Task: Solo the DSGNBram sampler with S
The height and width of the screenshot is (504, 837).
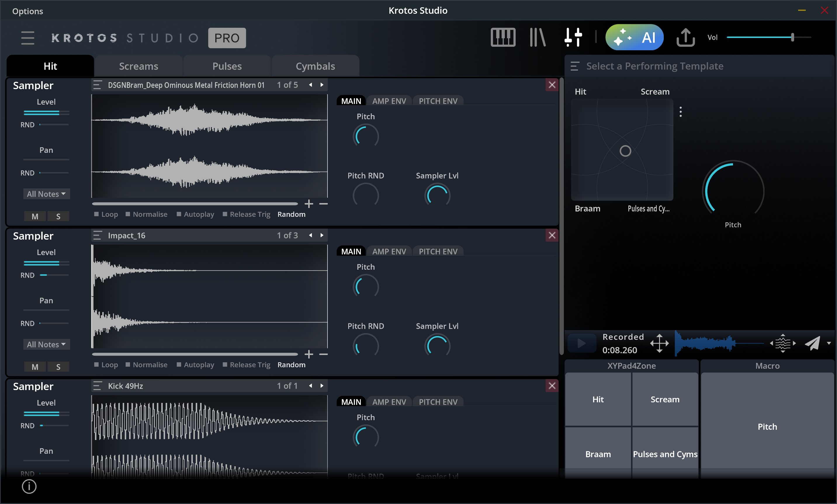Action: click(x=58, y=216)
